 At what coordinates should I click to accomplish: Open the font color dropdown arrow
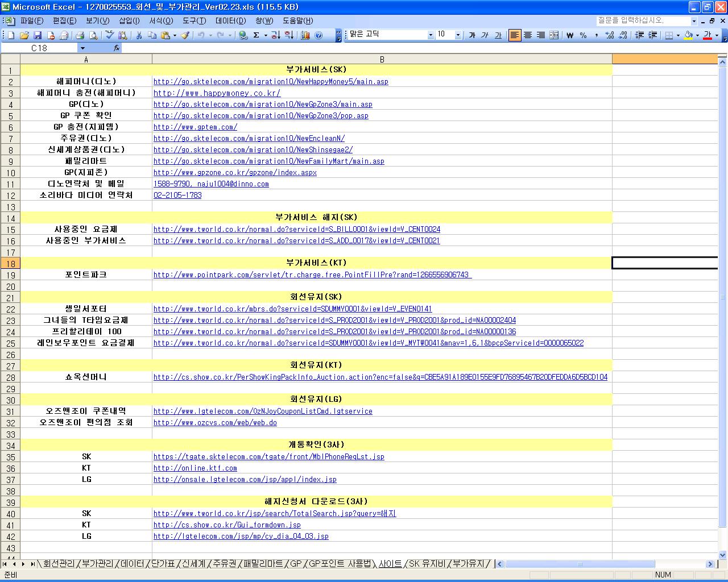717,35
